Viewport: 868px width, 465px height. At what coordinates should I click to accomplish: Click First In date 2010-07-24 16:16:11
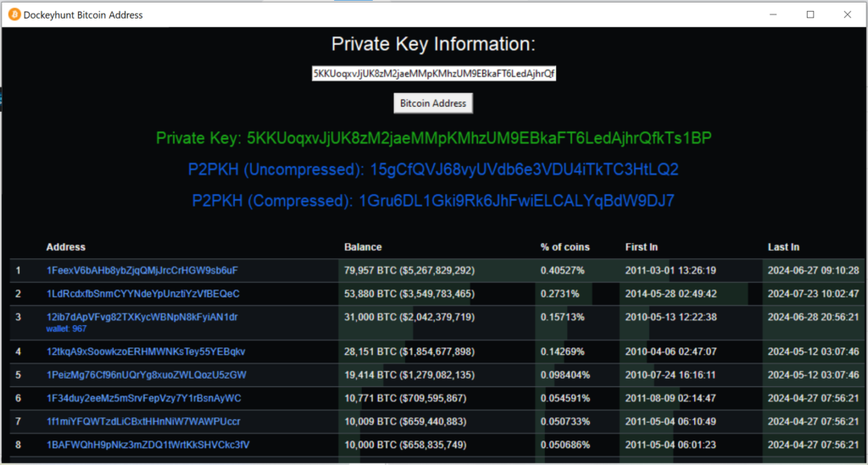(670, 375)
